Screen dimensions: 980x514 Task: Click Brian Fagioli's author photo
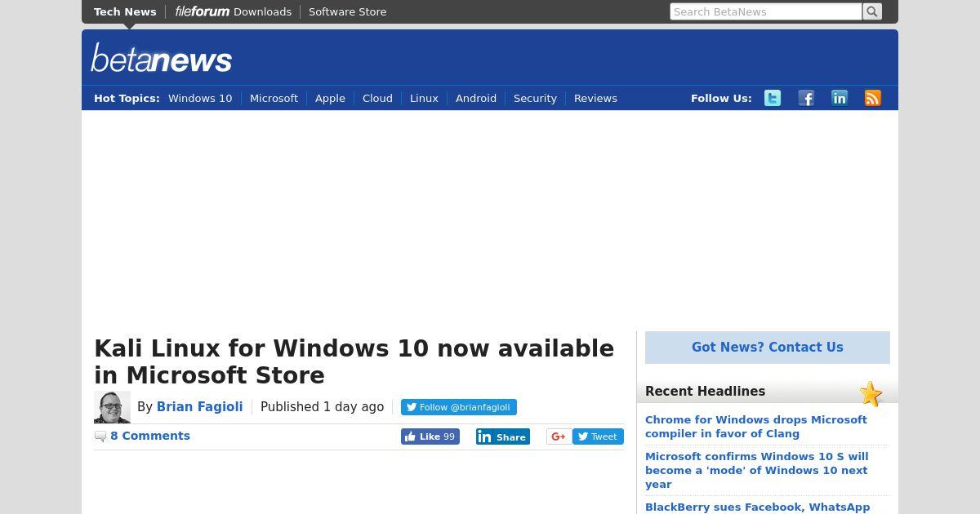tap(112, 407)
